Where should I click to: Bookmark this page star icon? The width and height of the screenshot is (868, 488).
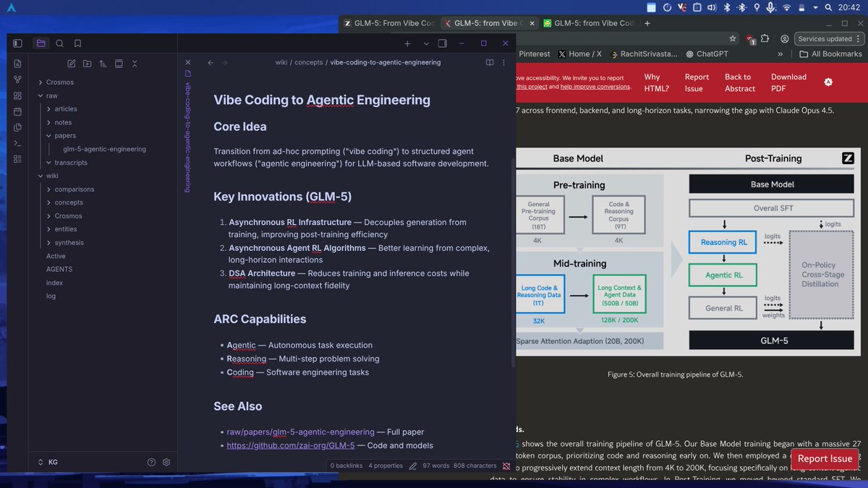(733, 38)
